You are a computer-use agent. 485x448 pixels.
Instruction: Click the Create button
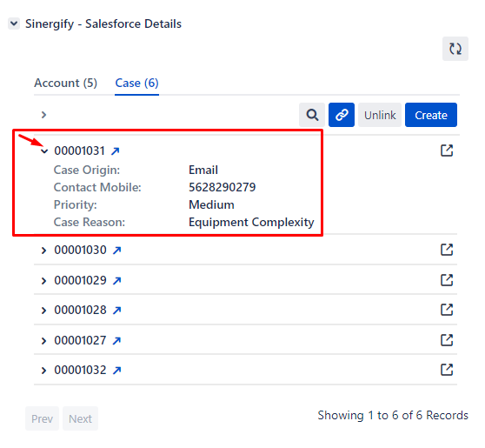point(431,115)
